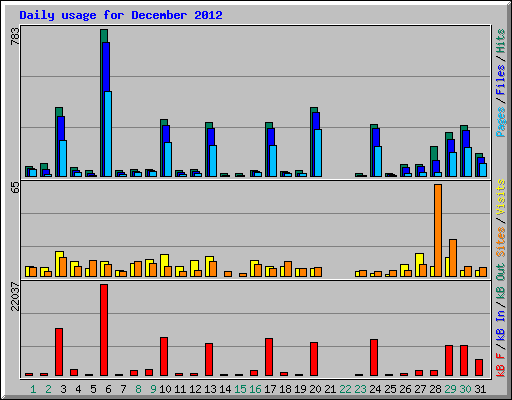The width and height of the screenshot is (512, 400).
Task: Select day label 31 on the axis
Action: click(x=480, y=389)
